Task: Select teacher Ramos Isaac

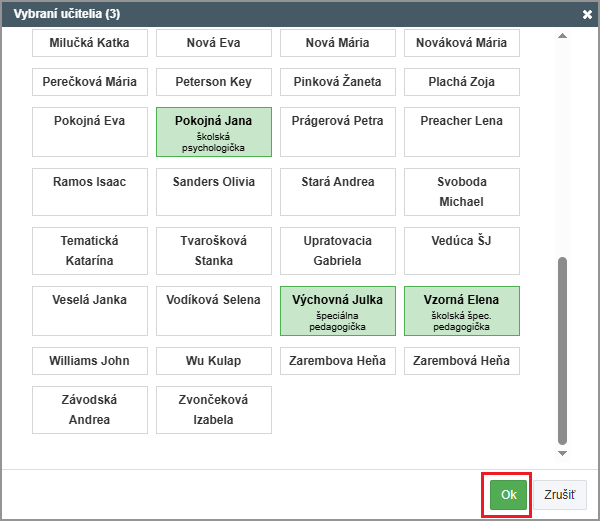Action: [x=90, y=192]
